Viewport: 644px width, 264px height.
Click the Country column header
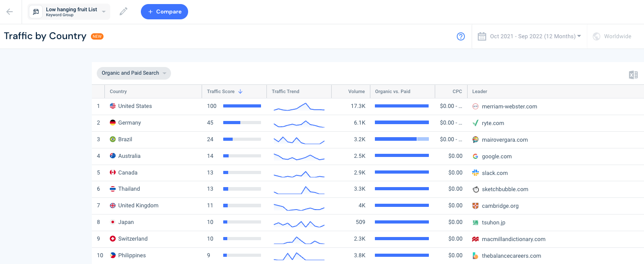point(118,92)
